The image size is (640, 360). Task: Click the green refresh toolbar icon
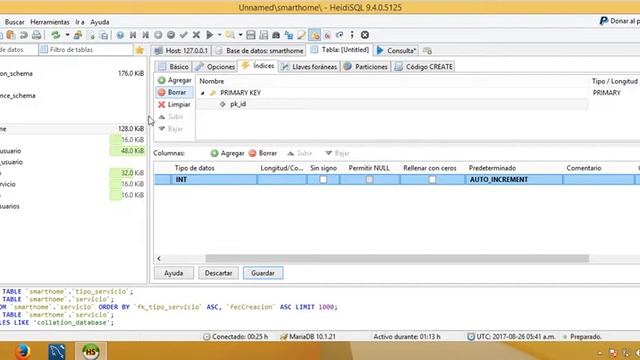click(x=56, y=35)
